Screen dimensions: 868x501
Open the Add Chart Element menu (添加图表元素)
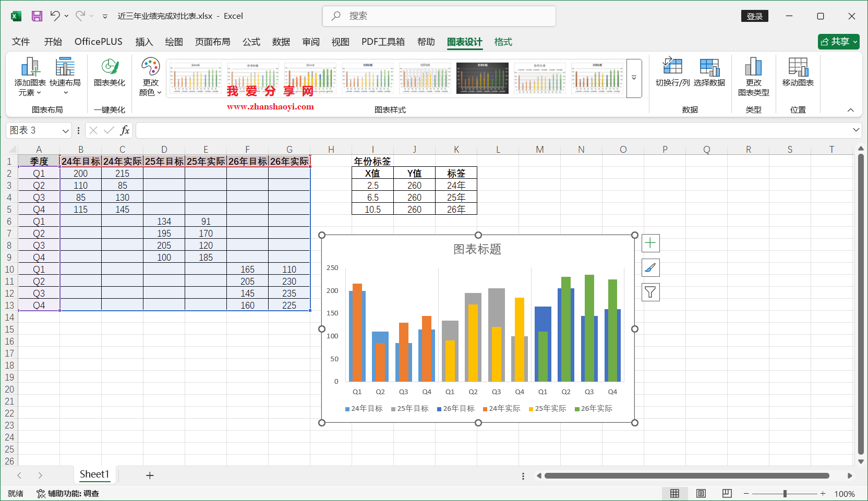point(30,77)
